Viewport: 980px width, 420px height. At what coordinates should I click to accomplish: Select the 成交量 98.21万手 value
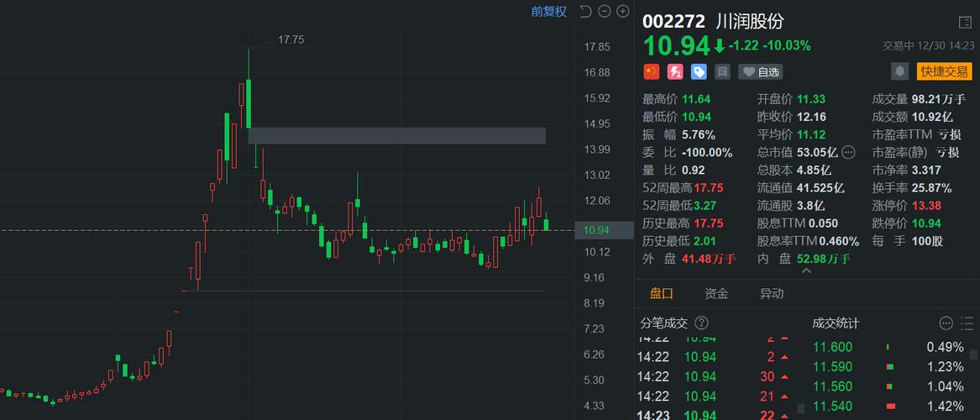(x=939, y=99)
